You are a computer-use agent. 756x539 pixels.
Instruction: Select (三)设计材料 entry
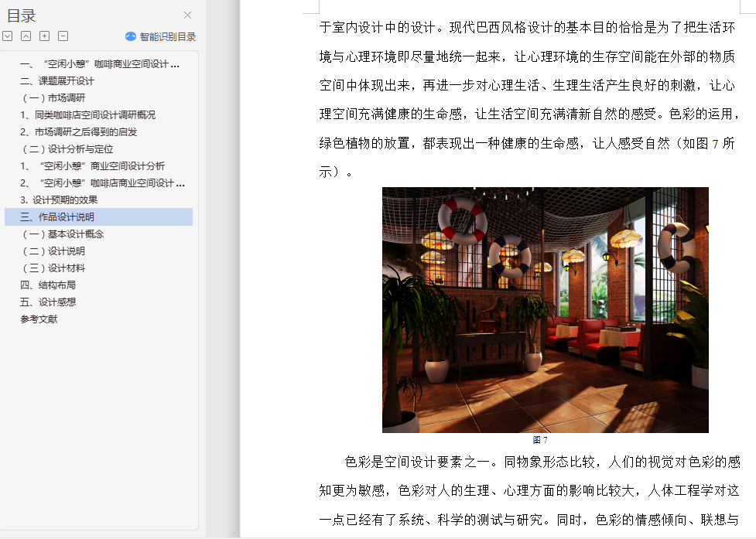coord(53,268)
